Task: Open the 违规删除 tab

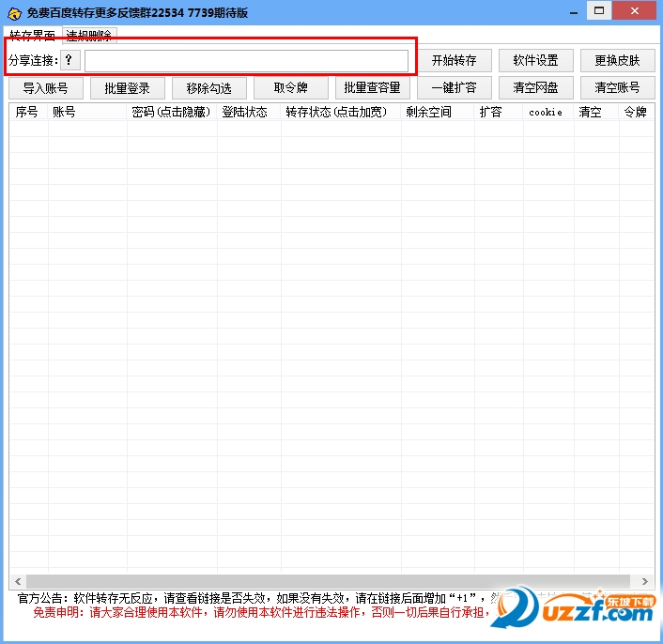Action: click(89, 36)
